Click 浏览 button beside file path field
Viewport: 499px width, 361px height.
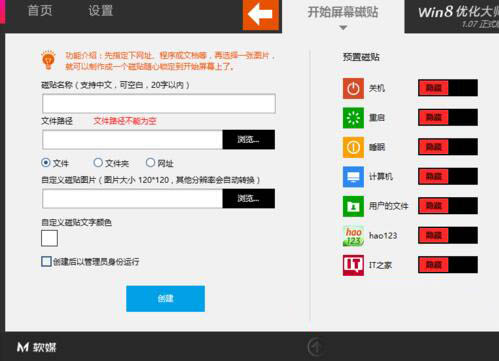[249, 139]
